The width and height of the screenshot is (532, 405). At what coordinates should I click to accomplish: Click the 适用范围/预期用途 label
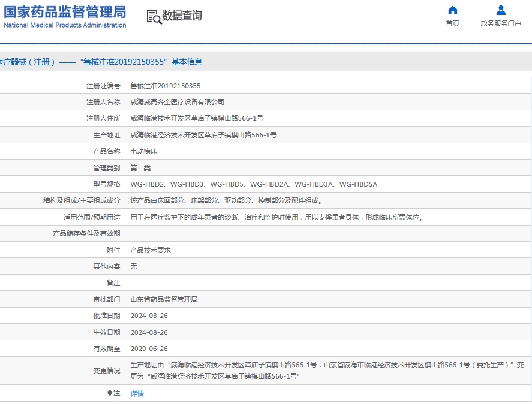point(92,217)
